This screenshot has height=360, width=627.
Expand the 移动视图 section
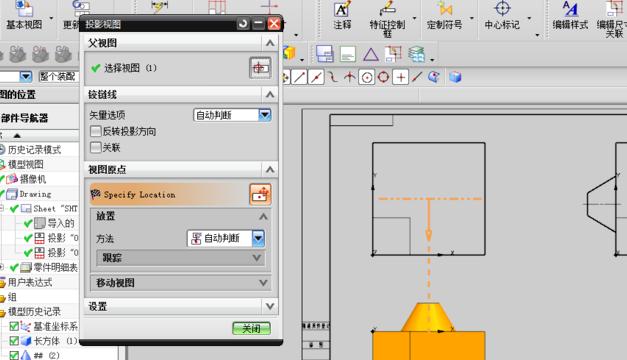click(x=181, y=283)
